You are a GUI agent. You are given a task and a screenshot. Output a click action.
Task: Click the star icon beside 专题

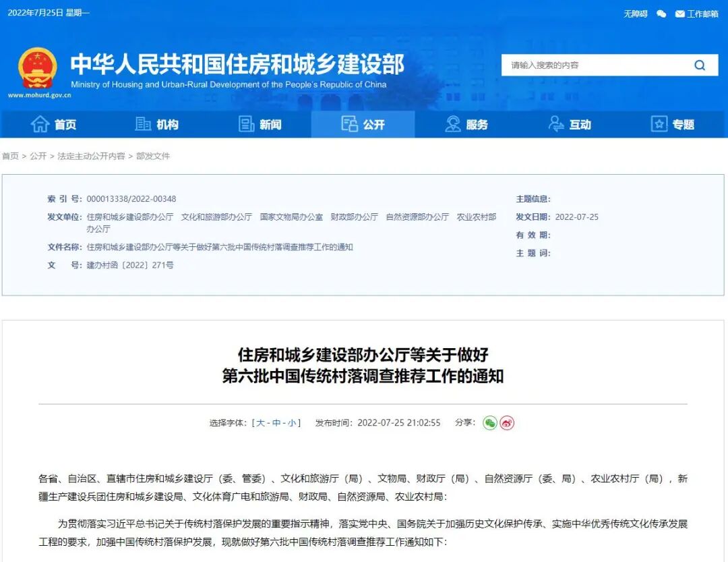659,124
